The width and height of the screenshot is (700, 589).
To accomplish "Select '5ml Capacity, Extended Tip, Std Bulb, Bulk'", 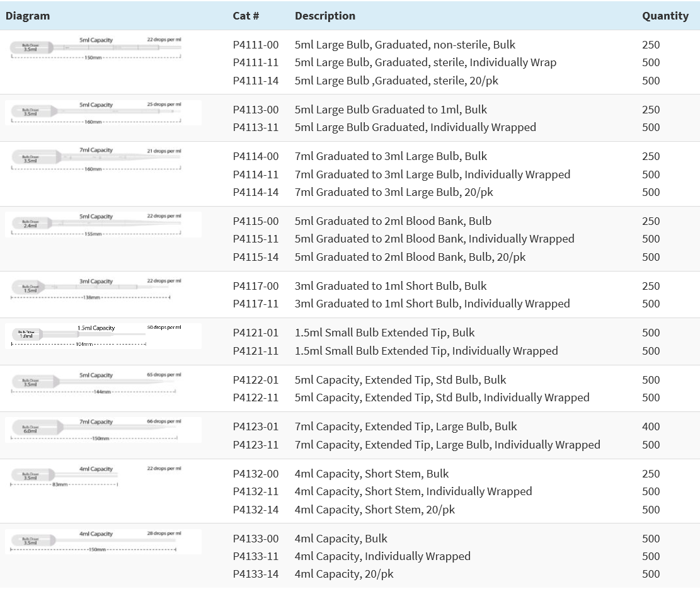I will [x=400, y=380].
